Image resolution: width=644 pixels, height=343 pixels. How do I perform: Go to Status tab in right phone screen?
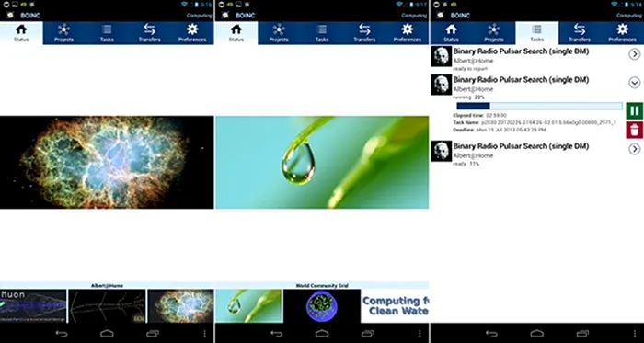pos(452,33)
